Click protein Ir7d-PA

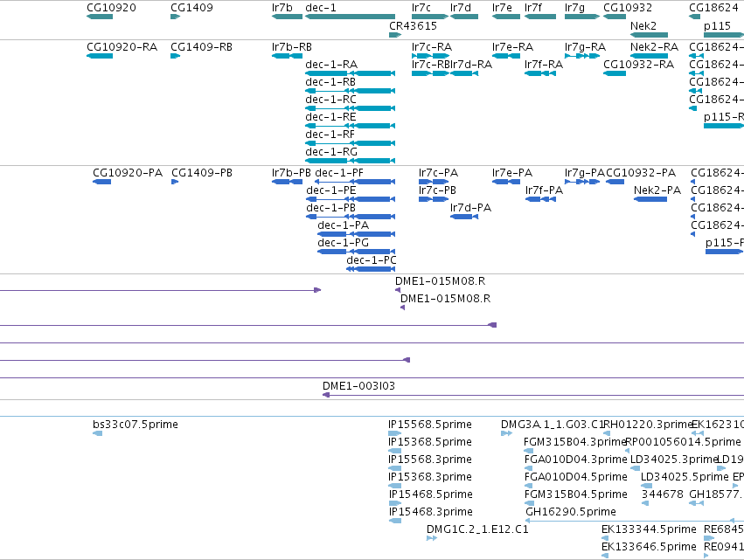pyautogui.click(x=464, y=217)
